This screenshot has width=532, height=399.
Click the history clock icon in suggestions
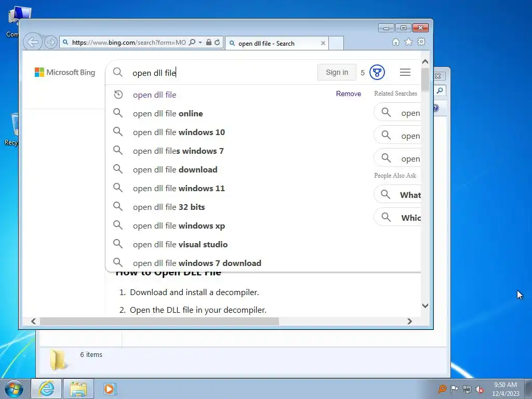118,95
